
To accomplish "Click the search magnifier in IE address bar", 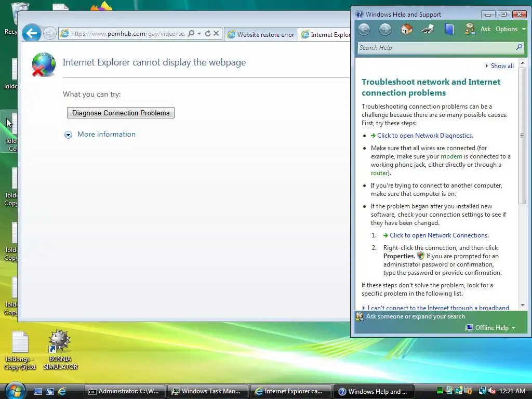I will pos(191,33).
